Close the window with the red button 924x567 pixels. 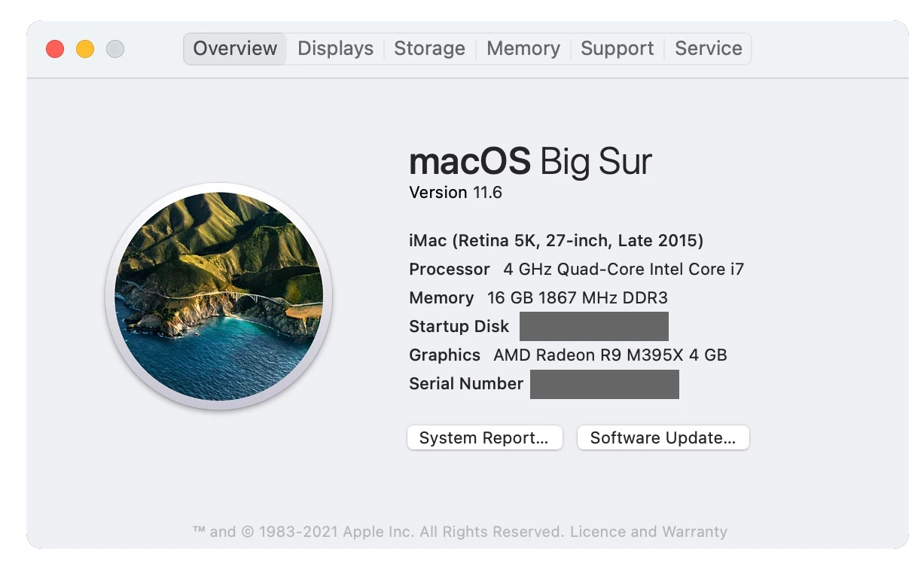(x=55, y=49)
